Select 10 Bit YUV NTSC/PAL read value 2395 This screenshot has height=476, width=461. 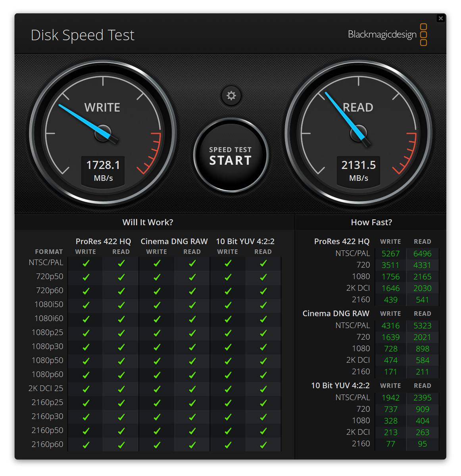click(422, 397)
